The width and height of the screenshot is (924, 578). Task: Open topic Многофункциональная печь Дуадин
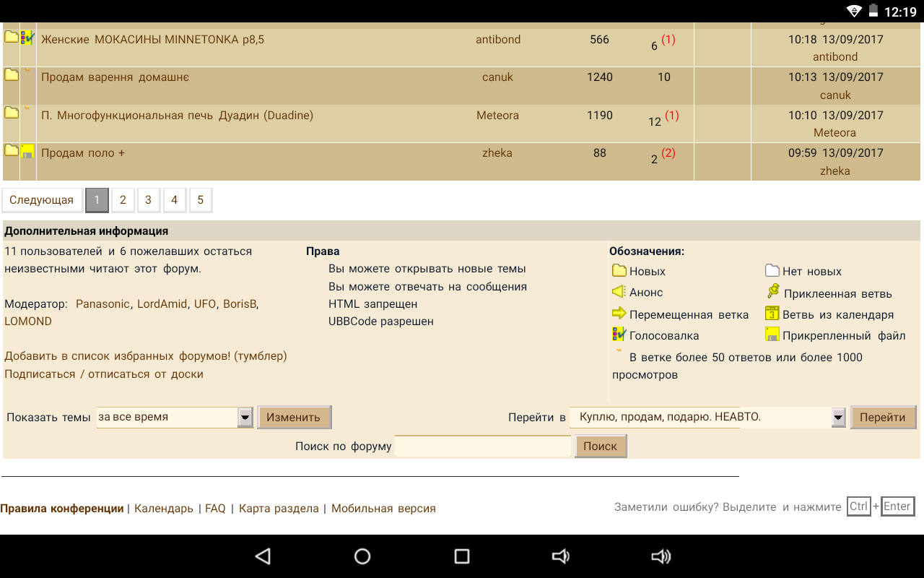(177, 116)
